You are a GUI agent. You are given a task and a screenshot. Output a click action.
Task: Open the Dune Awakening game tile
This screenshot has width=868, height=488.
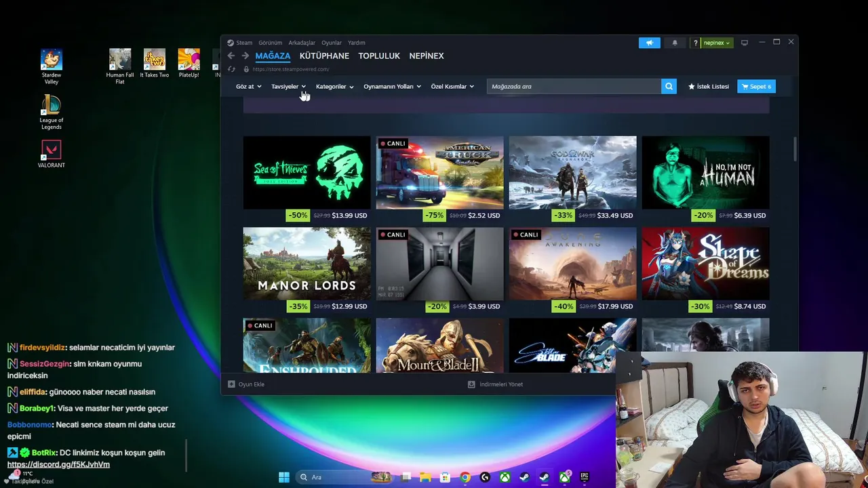(572, 263)
